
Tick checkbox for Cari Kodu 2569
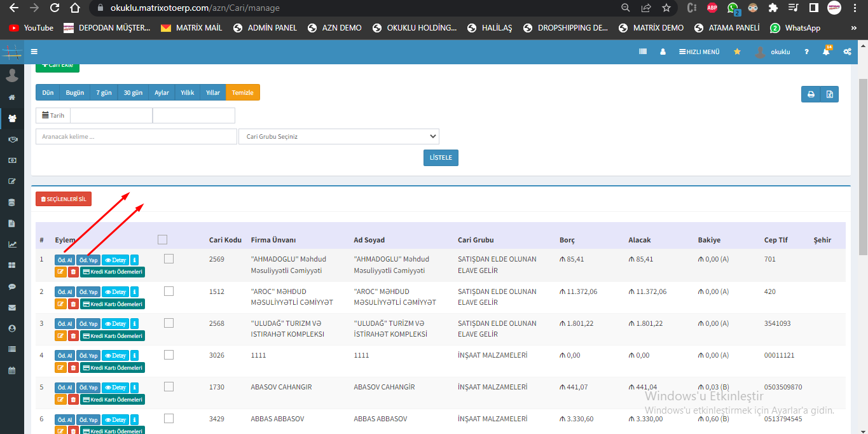click(x=169, y=259)
